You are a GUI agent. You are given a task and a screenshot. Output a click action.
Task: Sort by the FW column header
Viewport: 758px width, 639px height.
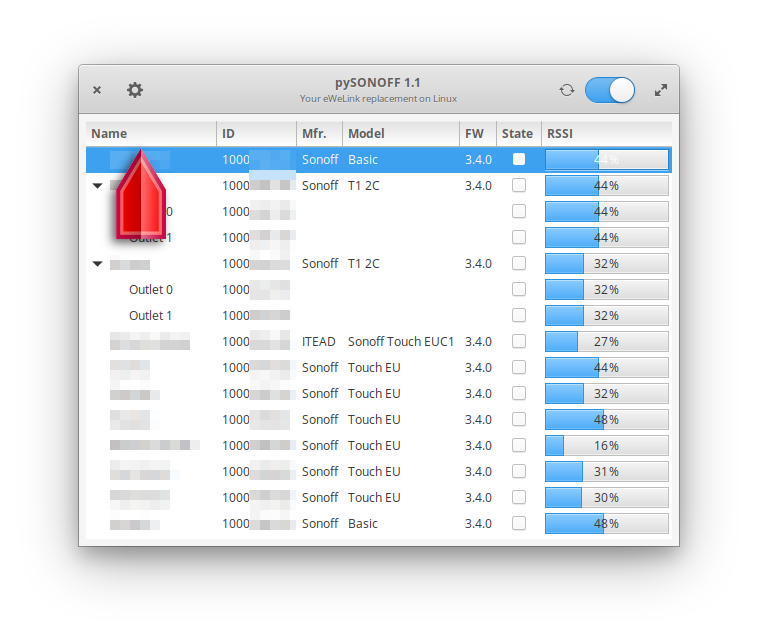tap(478, 133)
